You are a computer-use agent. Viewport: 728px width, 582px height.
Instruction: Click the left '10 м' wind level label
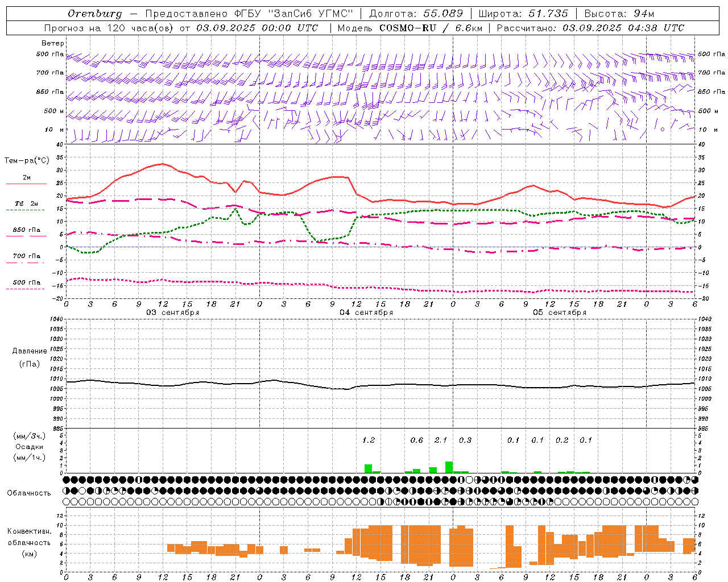coord(55,130)
